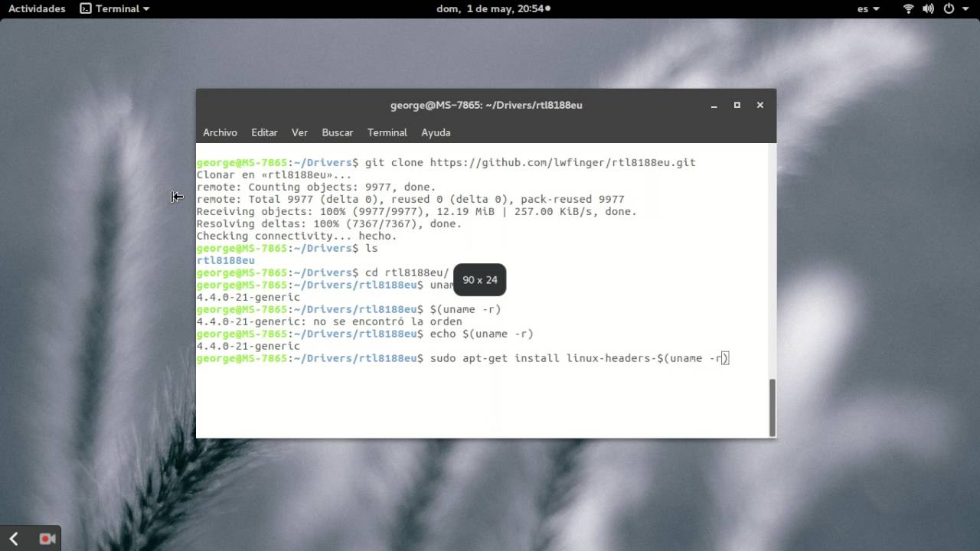Open the Terminal menu in menubar

tap(387, 132)
